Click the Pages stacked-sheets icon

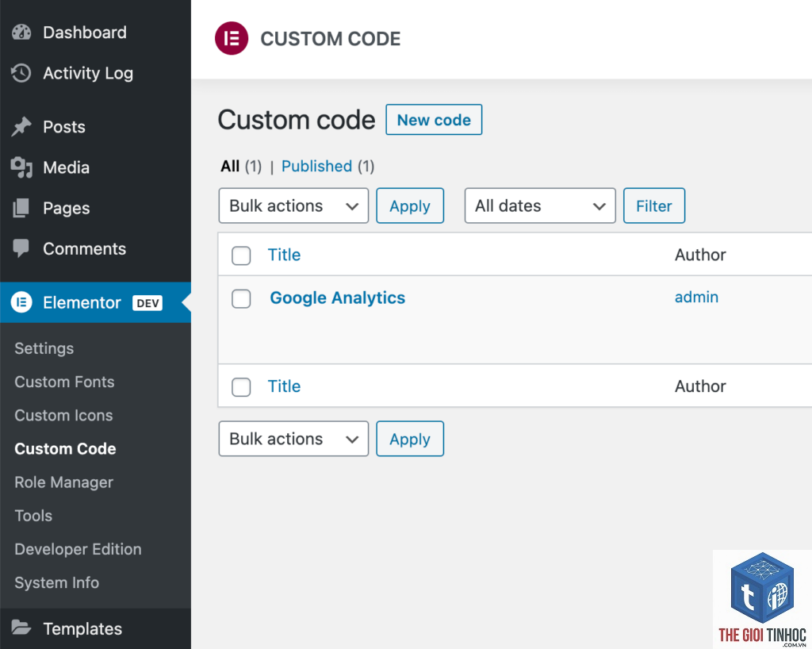pos(21,208)
